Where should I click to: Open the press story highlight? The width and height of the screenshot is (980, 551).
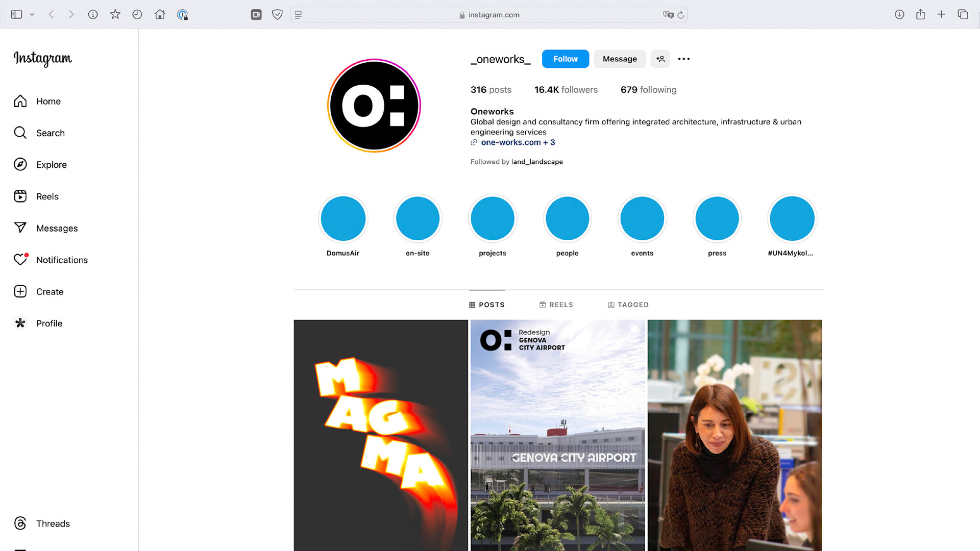[717, 219]
